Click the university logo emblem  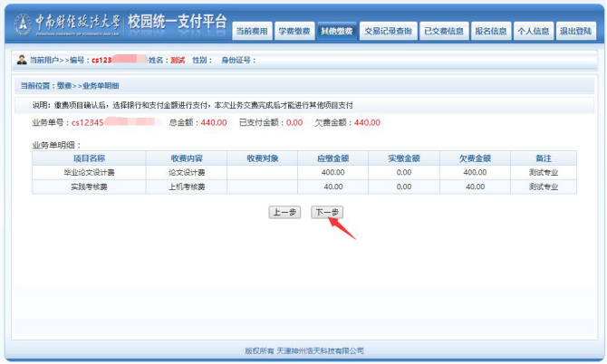pyautogui.click(x=23, y=24)
